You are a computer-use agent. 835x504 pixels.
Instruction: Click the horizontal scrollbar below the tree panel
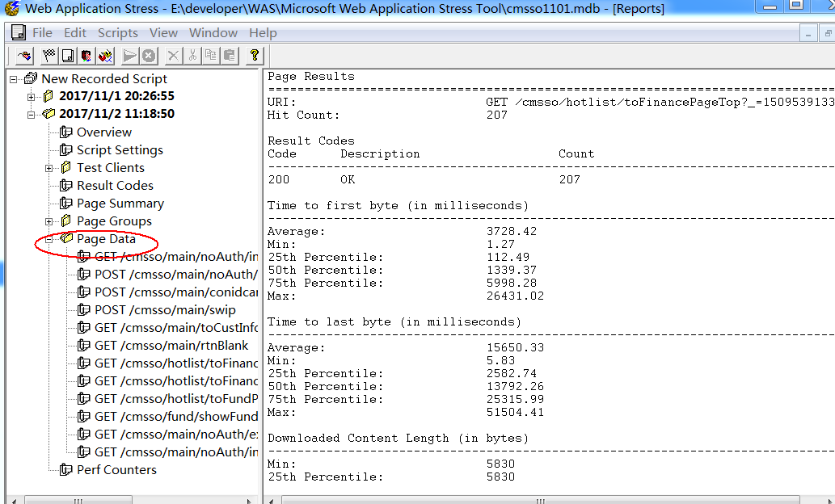[78, 499]
